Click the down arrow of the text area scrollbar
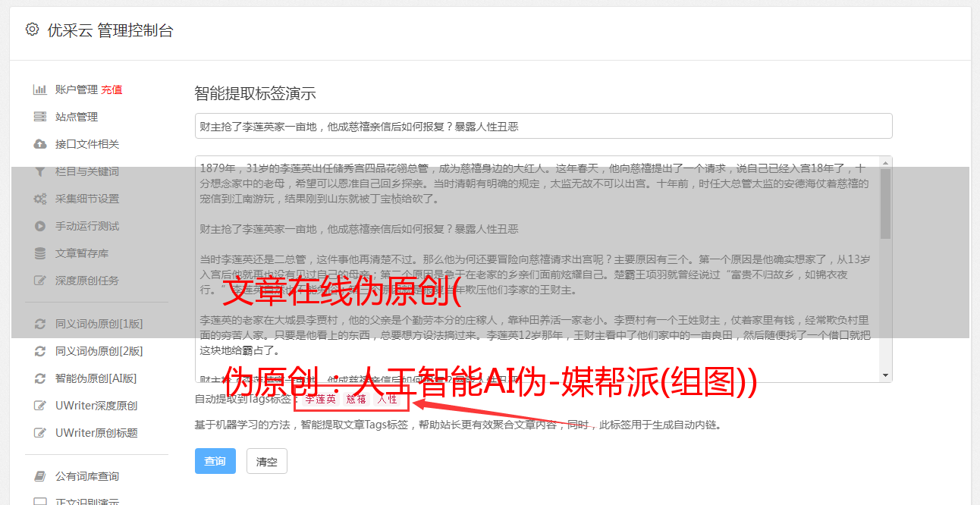Image resolution: width=980 pixels, height=505 pixels. 885,375
